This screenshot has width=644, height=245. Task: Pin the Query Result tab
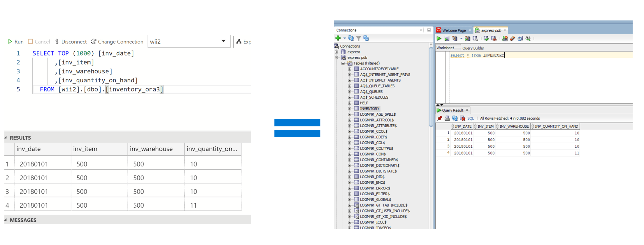pos(440,118)
